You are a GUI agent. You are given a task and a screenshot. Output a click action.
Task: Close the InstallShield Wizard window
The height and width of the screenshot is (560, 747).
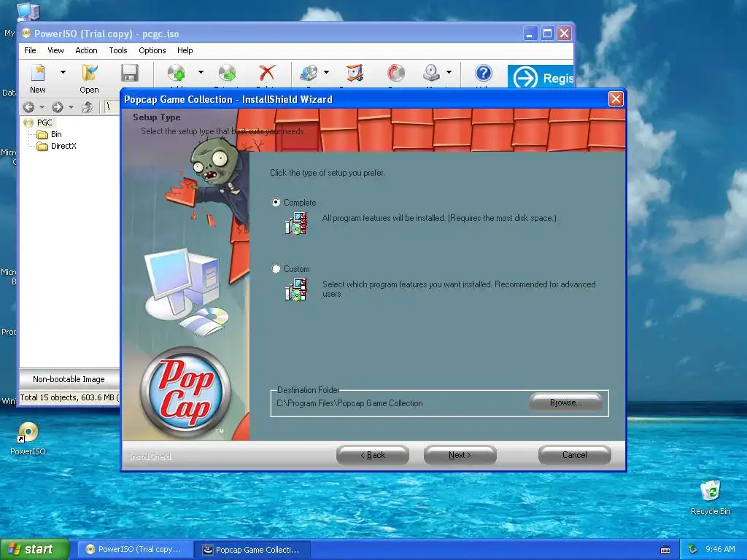click(616, 99)
